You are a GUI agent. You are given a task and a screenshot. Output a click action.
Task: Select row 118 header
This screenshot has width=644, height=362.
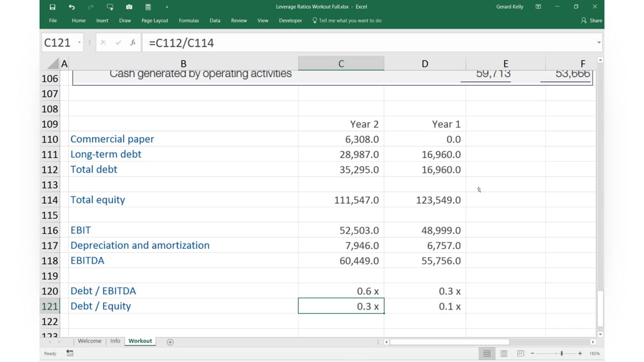point(50,261)
